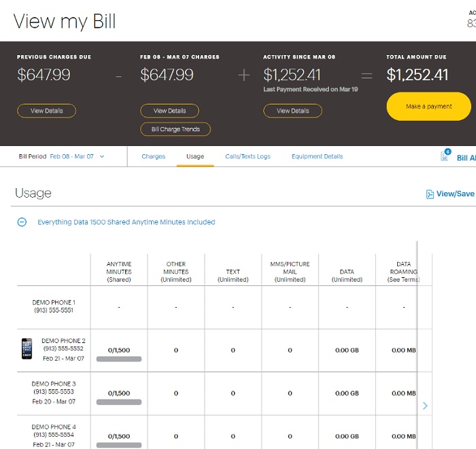
Task: Click the total amount due $1,252.41
Action: tap(417, 75)
